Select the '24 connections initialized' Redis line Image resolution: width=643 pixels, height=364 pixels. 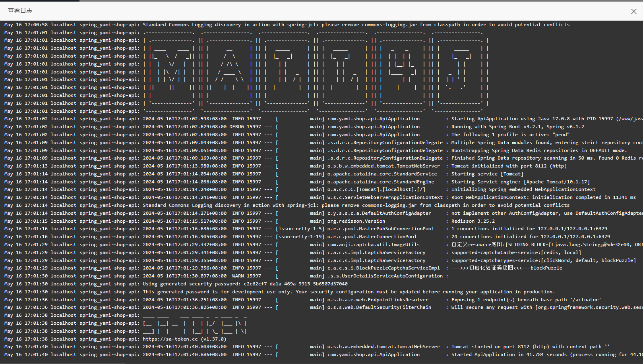(x=530, y=237)
